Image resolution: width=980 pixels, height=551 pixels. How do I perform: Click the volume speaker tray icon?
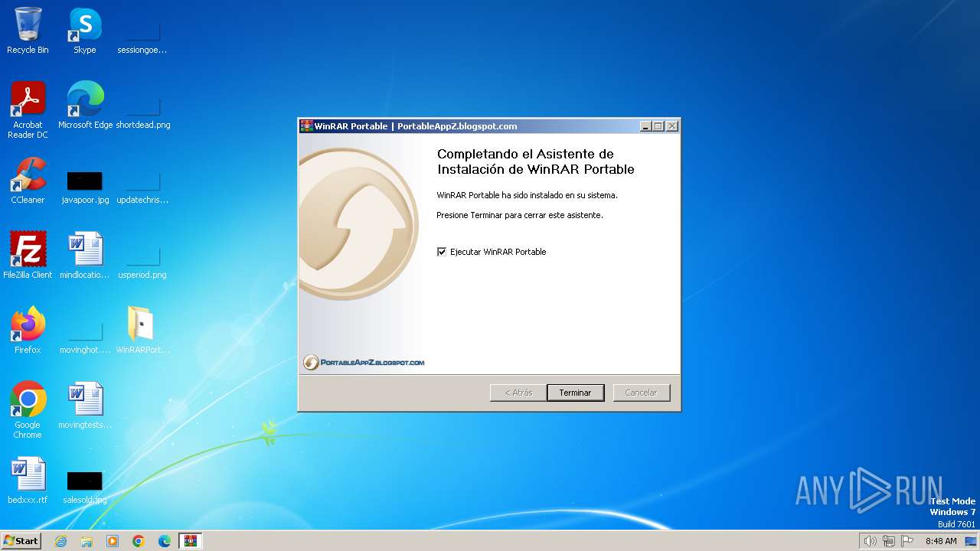pyautogui.click(x=870, y=541)
